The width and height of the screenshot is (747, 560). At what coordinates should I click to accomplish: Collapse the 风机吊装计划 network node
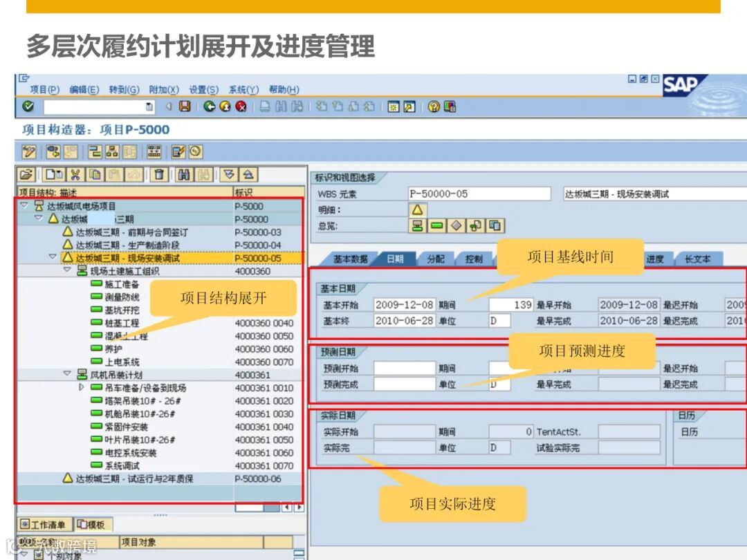point(67,373)
